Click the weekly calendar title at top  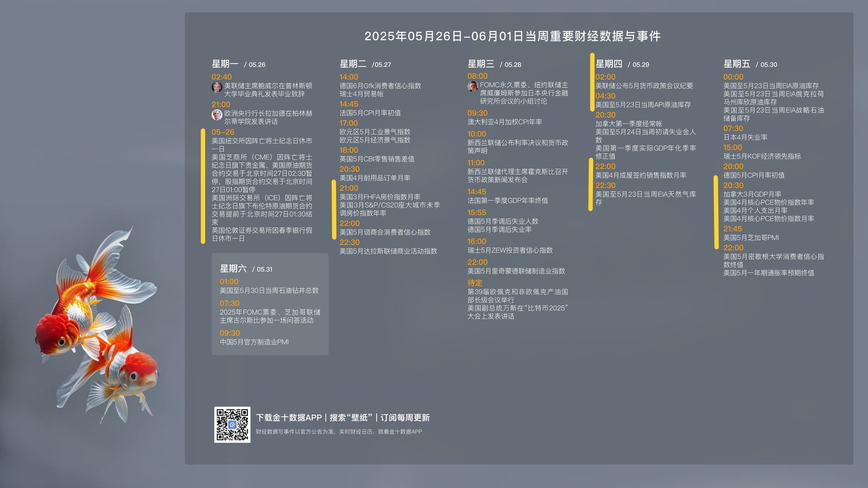[x=512, y=36]
